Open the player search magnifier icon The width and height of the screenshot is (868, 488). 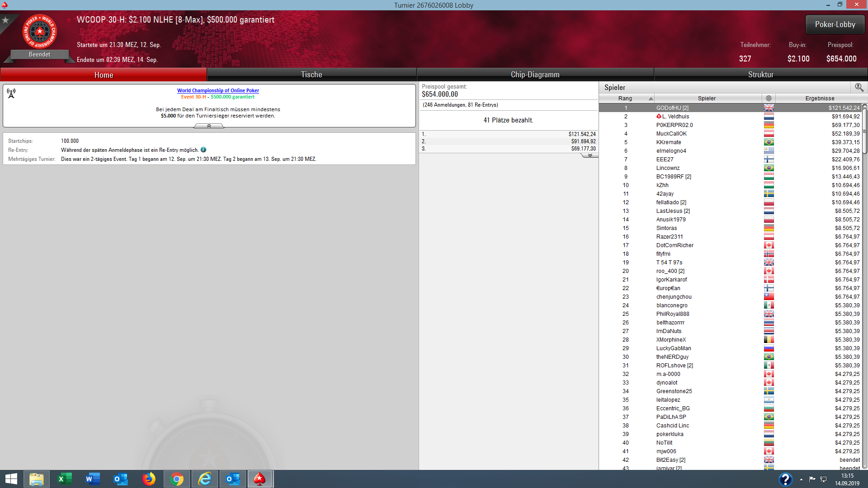click(859, 87)
